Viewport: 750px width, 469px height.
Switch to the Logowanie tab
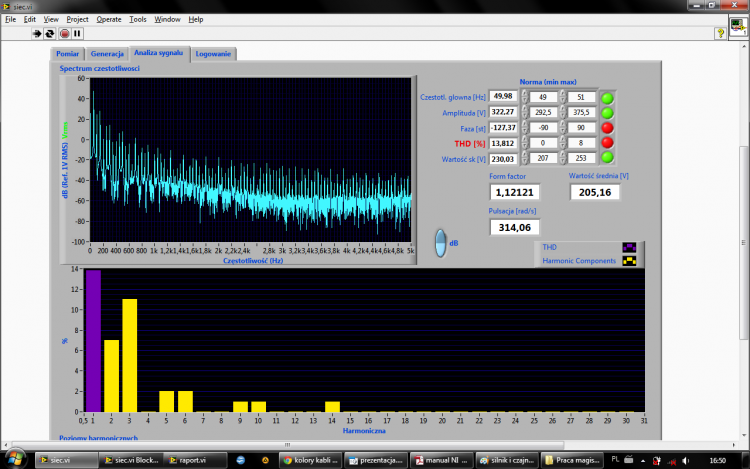tap(213, 54)
